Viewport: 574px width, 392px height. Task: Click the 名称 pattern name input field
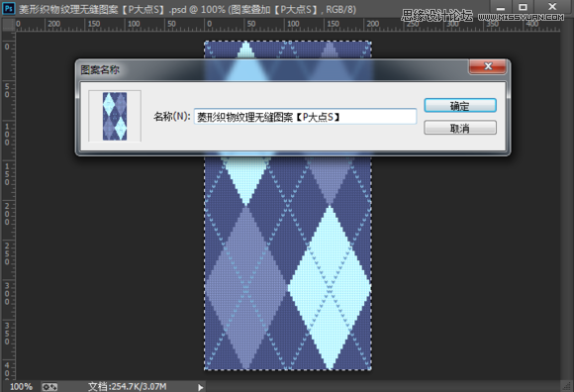tap(305, 117)
